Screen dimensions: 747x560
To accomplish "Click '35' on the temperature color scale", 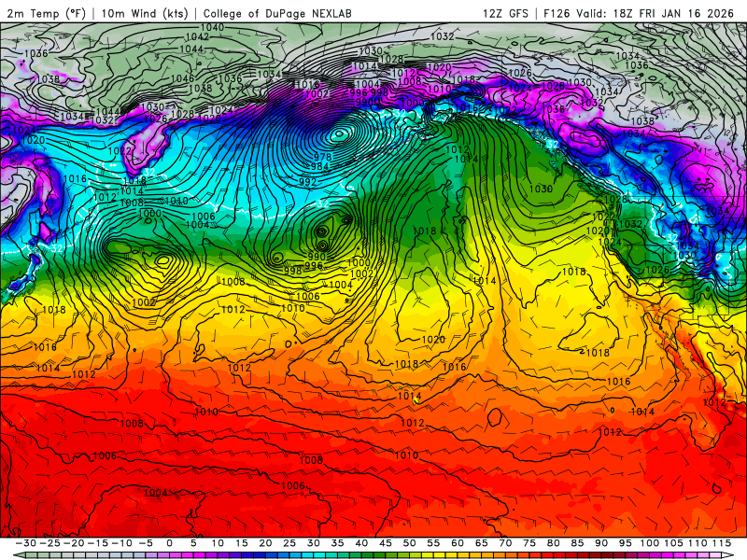I will (x=337, y=543).
